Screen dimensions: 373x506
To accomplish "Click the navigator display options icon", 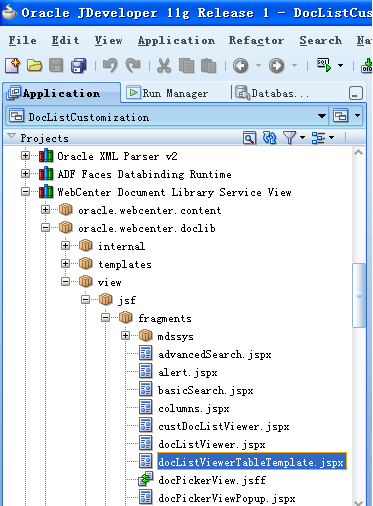I will [318, 138].
